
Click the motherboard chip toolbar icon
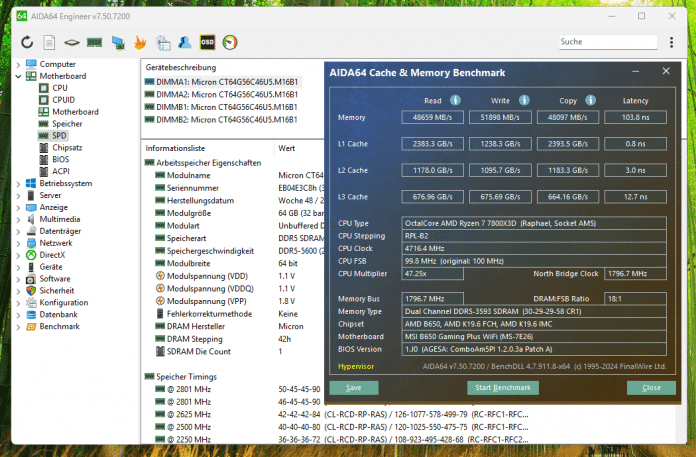(x=71, y=43)
